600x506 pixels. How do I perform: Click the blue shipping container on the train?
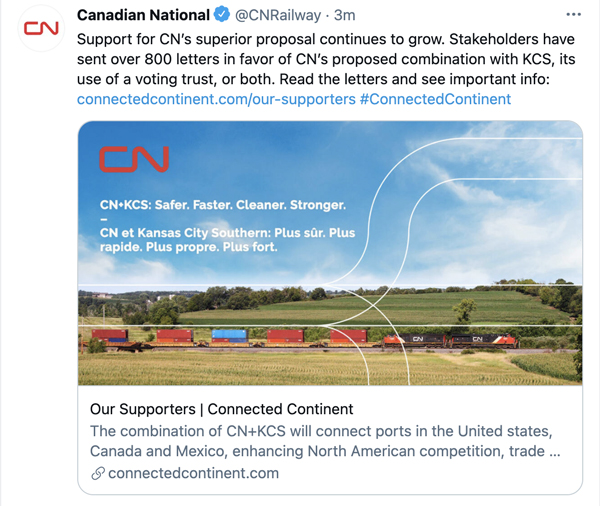pos(229,336)
